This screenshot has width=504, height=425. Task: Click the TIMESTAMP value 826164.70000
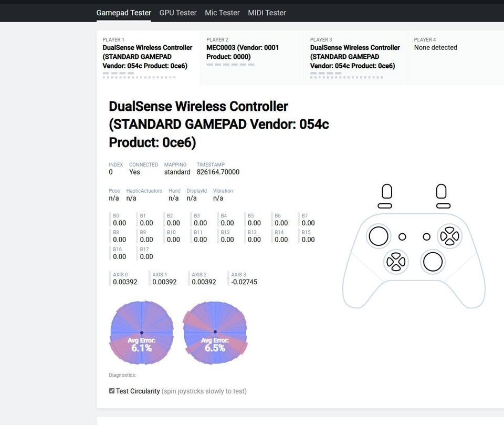(x=218, y=172)
